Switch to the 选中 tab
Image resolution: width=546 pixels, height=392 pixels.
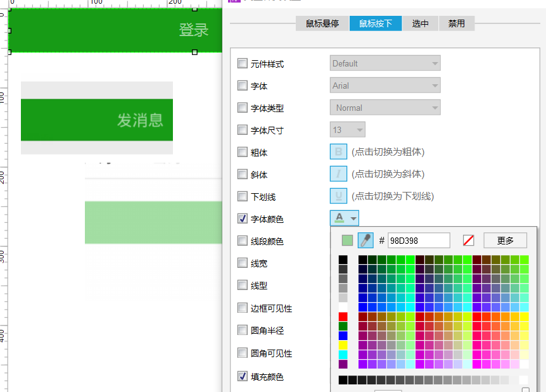[x=421, y=23]
